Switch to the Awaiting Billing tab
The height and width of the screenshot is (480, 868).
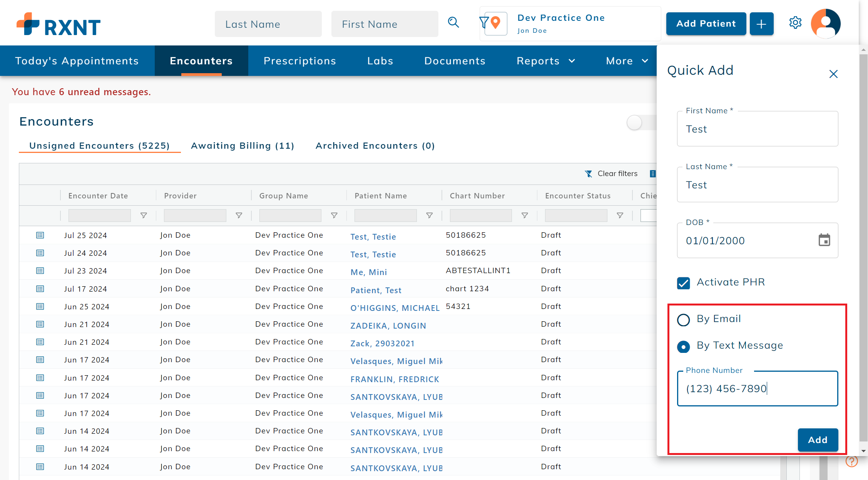tap(243, 146)
